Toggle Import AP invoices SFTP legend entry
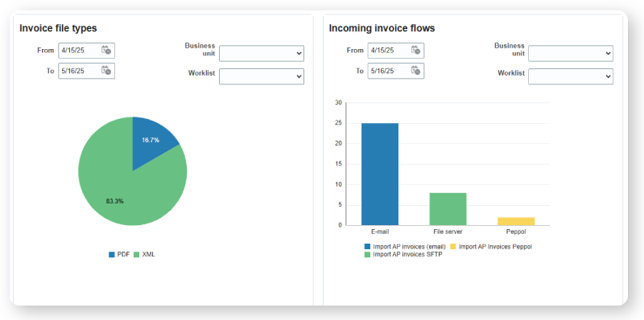Screen dimensions: 644x320 coord(403,254)
